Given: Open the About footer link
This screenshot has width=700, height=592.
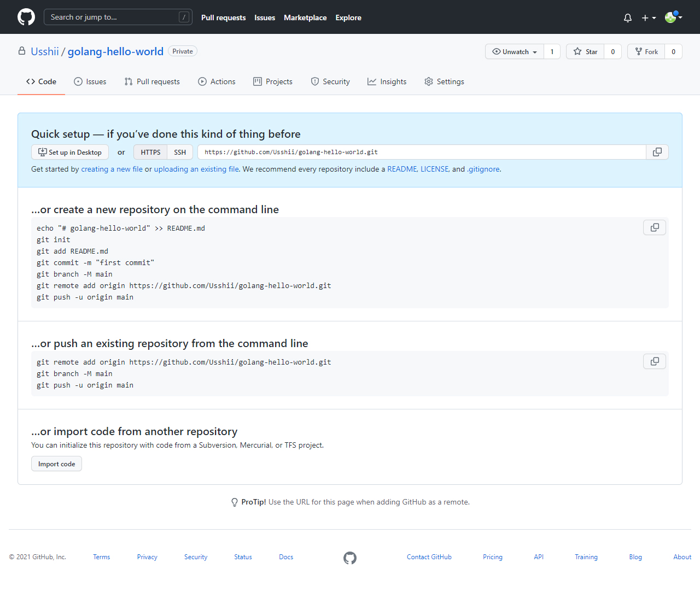Looking at the screenshot, I should pyautogui.click(x=682, y=557).
